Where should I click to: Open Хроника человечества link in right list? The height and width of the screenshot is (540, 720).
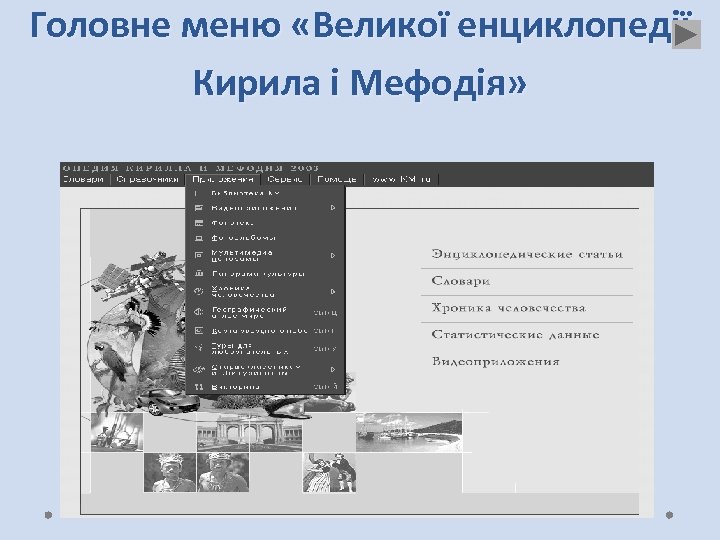(x=509, y=308)
